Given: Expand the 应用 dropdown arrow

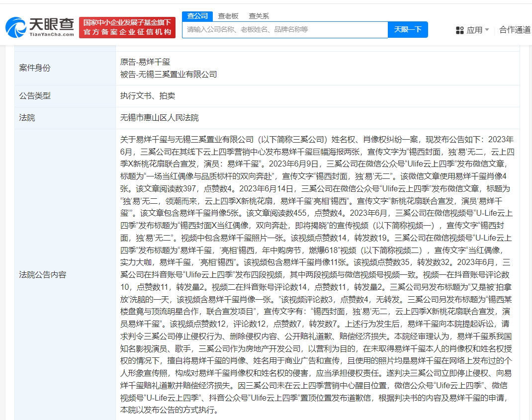Looking at the screenshot, I should pyautogui.click(x=487, y=30).
